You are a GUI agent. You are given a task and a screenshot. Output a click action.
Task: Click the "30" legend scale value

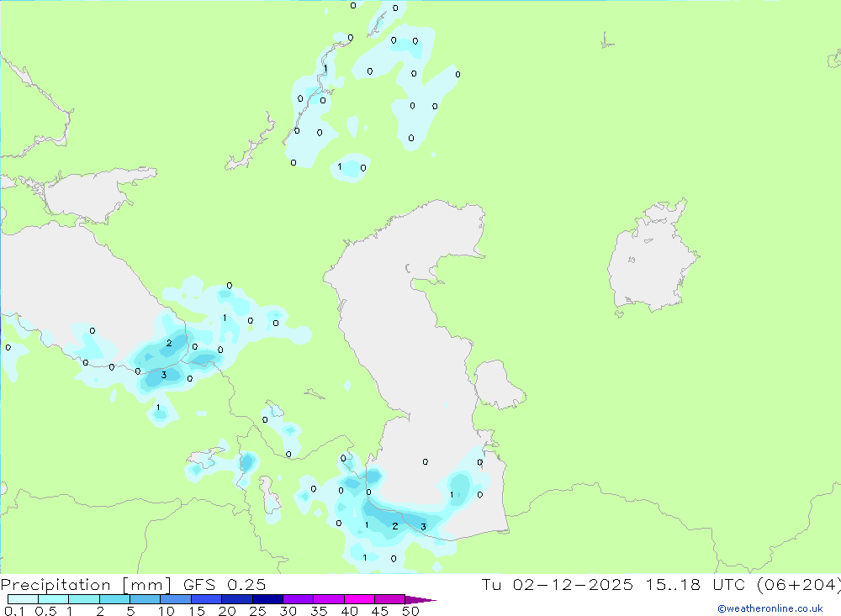288,611
